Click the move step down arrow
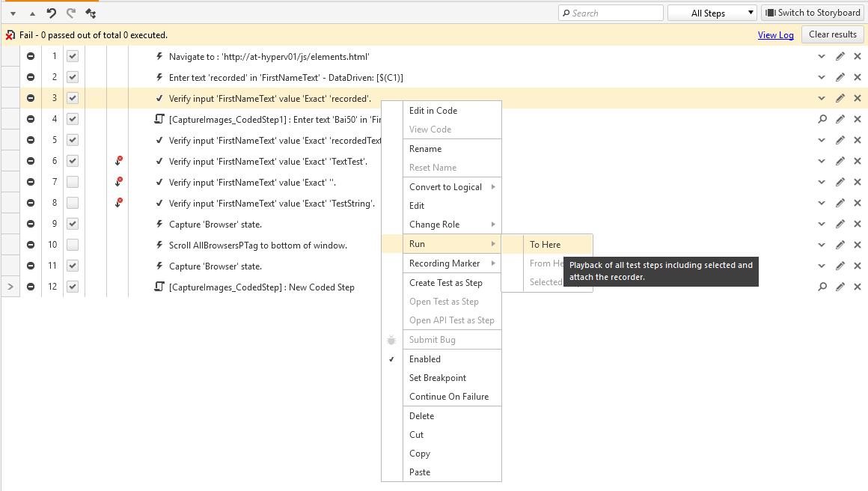Viewport: 868px width, 491px height. (13, 13)
